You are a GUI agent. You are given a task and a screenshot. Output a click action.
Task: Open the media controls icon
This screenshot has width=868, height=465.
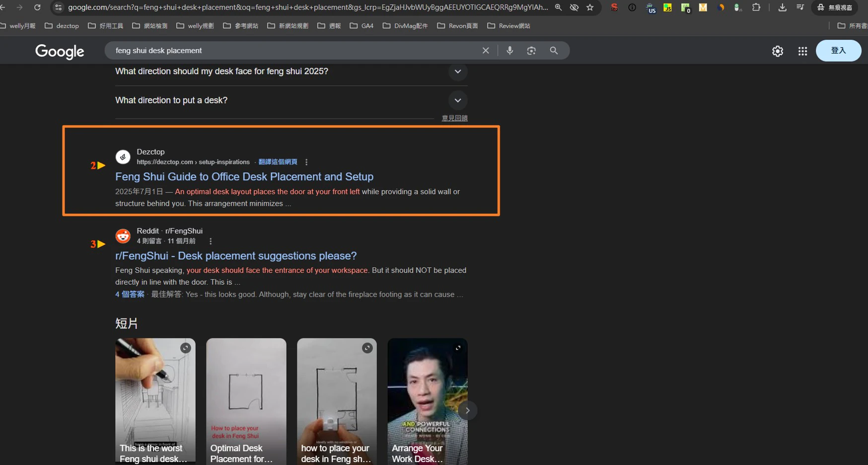pyautogui.click(x=800, y=7)
